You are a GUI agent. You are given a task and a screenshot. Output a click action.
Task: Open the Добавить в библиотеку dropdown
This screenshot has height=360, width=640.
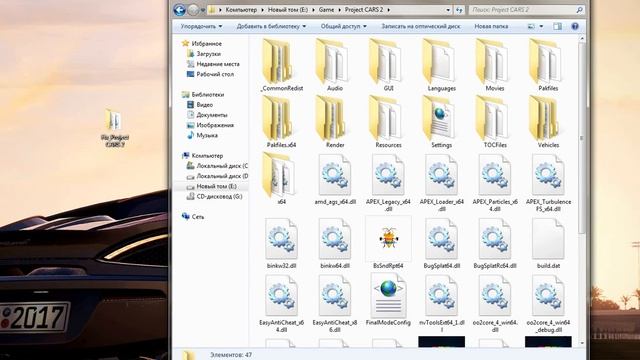(271, 26)
